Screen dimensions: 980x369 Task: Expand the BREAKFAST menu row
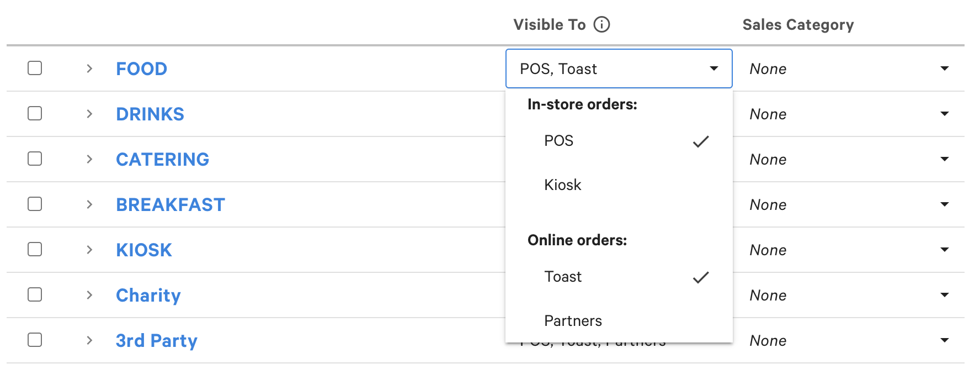point(88,204)
